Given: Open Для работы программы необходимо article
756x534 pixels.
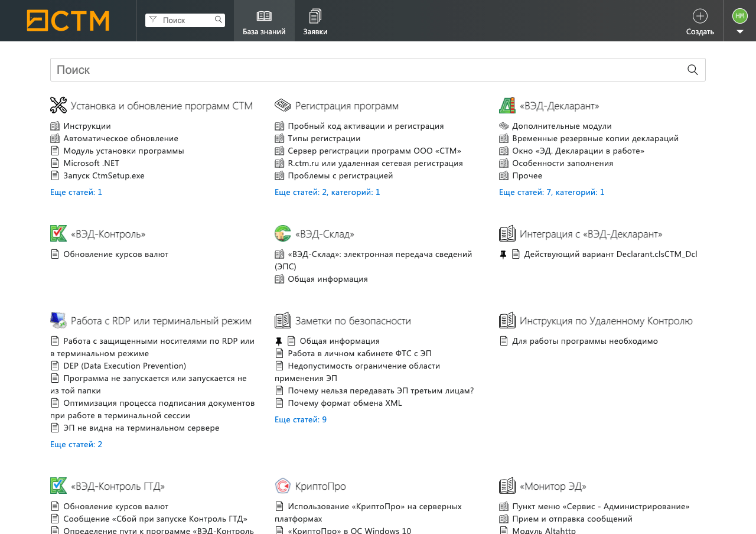Looking at the screenshot, I should pos(585,341).
